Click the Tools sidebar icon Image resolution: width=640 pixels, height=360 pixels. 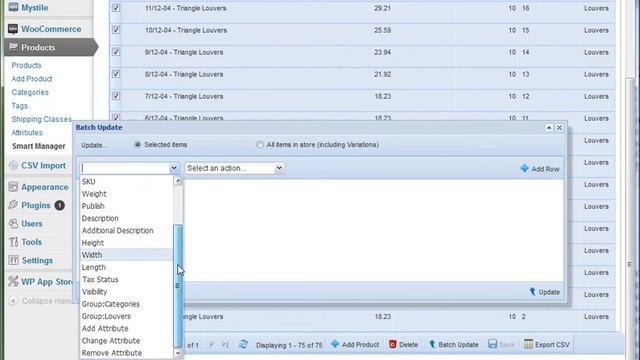coord(13,242)
